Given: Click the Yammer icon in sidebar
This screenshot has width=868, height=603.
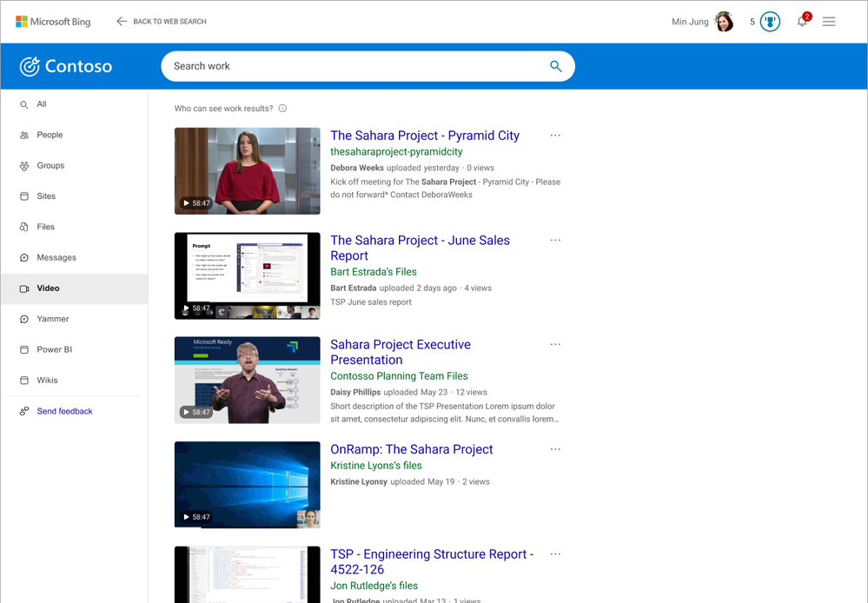Looking at the screenshot, I should 23,319.
